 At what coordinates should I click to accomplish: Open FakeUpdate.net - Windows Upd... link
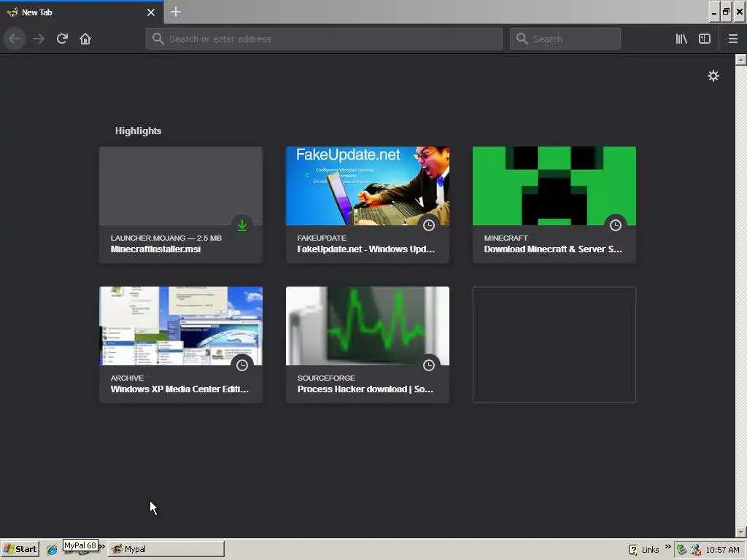point(366,249)
